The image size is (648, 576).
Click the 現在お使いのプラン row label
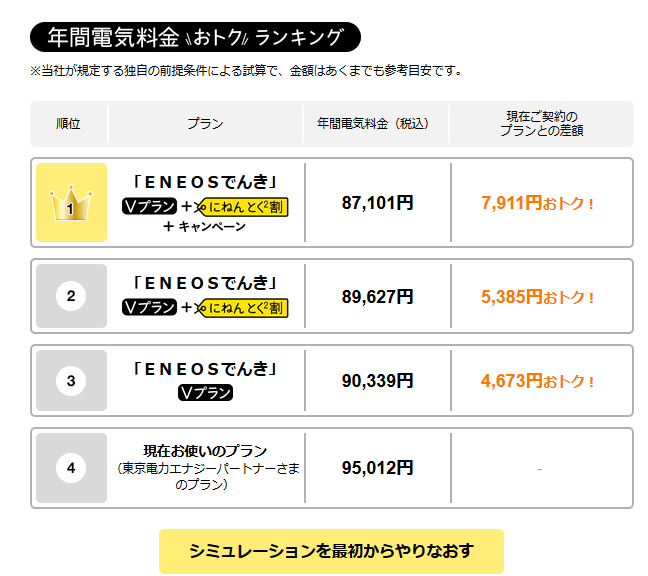click(205, 451)
